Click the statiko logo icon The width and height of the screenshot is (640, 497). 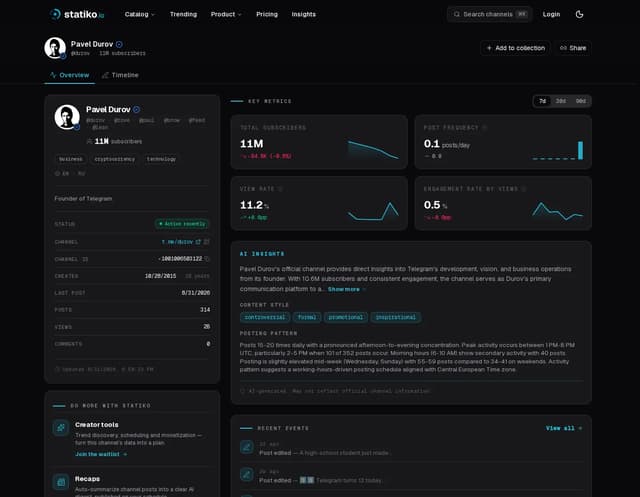click(x=55, y=14)
